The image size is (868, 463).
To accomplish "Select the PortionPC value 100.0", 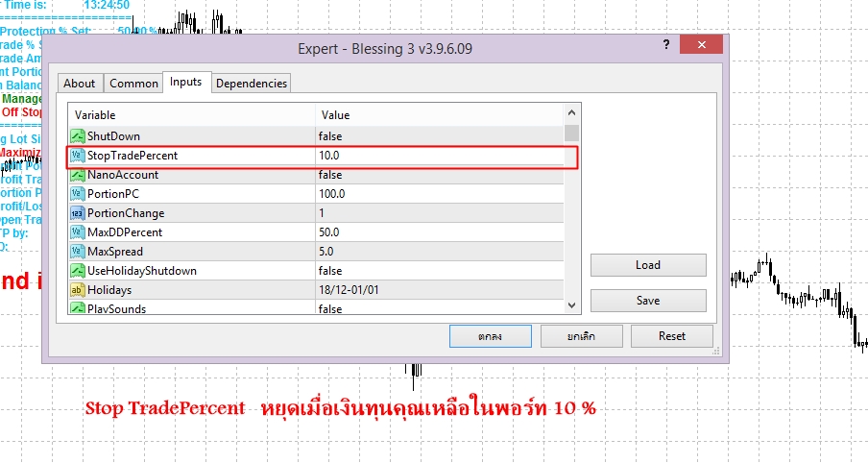I will (x=331, y=194).
